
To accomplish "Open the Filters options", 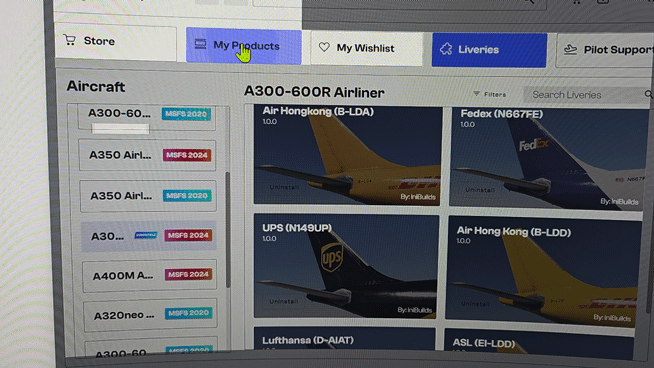I will point(490,94).
